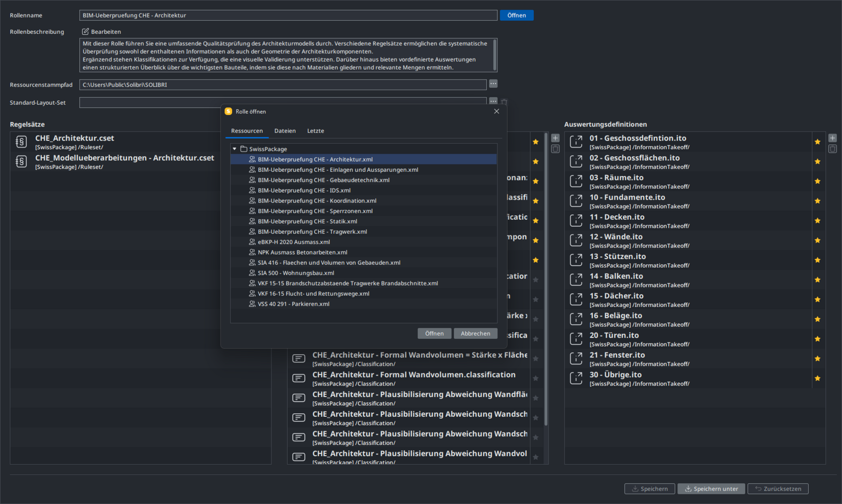Toggle favorite star for 01 - Geschossdefintion.ito
842x504 pixels.
pos(817,142)
